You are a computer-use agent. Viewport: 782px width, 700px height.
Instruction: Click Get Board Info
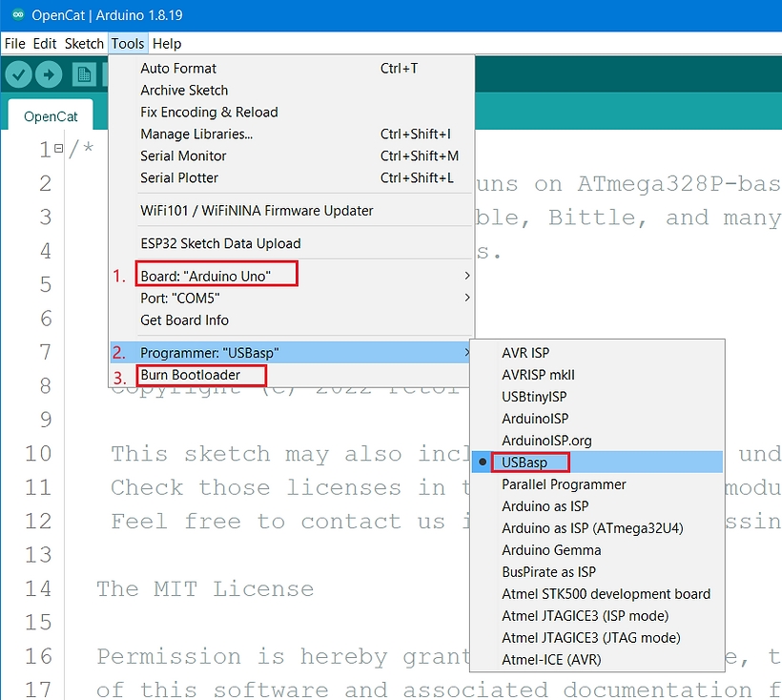pyautogui.click(x=184, y=319)
